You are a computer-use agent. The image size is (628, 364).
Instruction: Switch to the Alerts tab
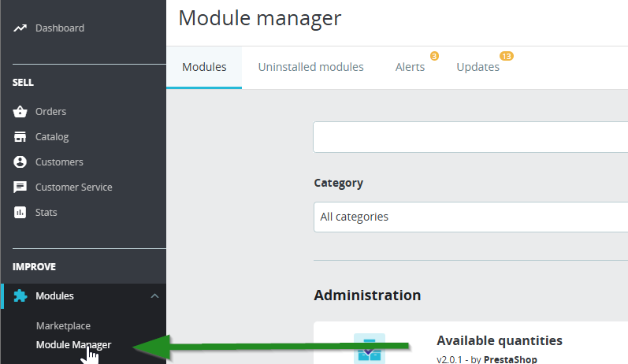pyautogui.click(x=410, y=67)
